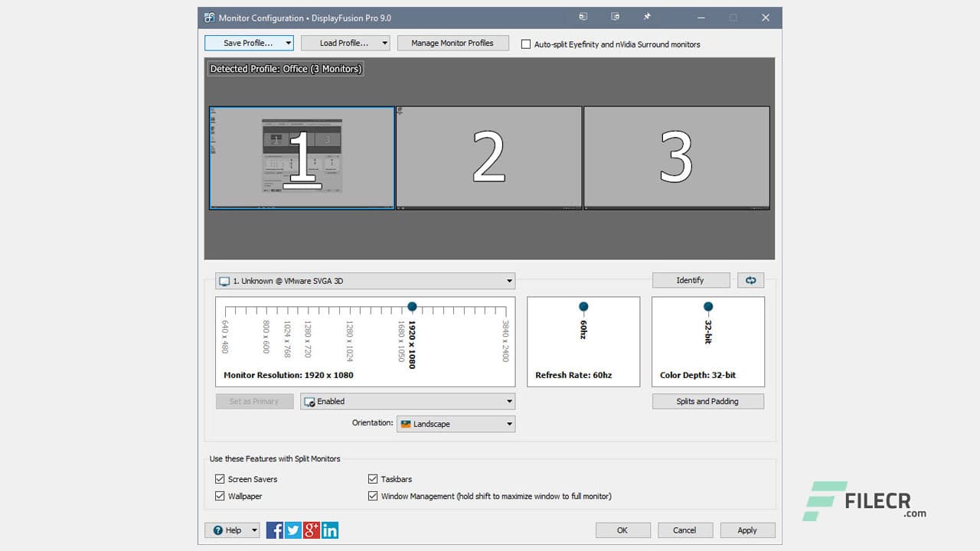Open the monitor selection dropdown
Image resolution: width=980 pixels, height=551 pixels.
click(x=508, y=280)
